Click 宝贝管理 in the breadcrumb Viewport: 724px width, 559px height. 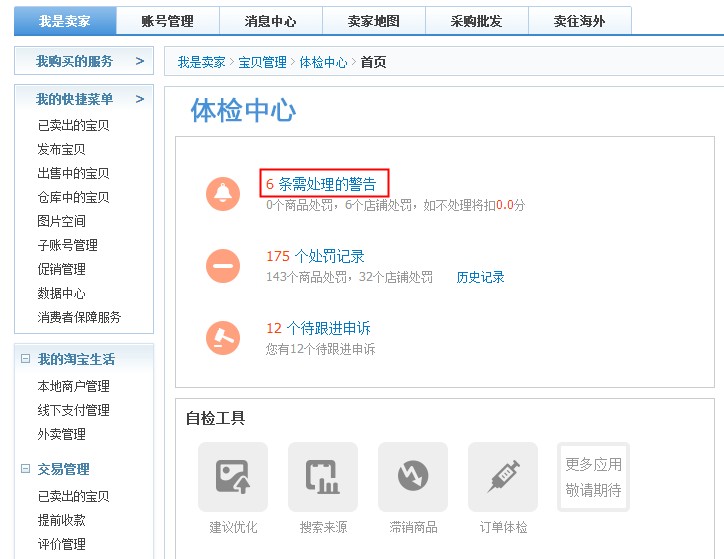pyautogui.click(x=262, y=62)
